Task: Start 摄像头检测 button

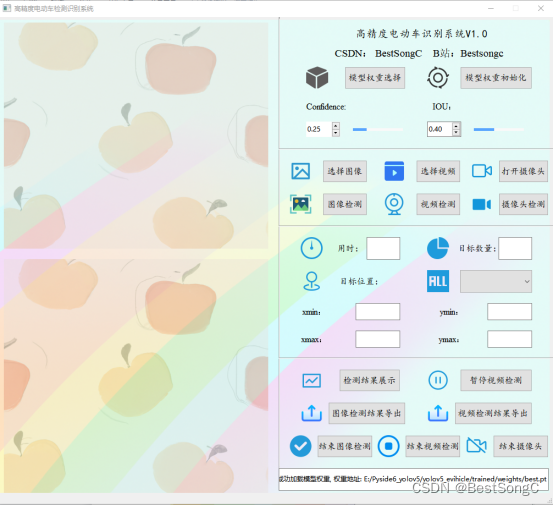Action: tap(523, 204)
